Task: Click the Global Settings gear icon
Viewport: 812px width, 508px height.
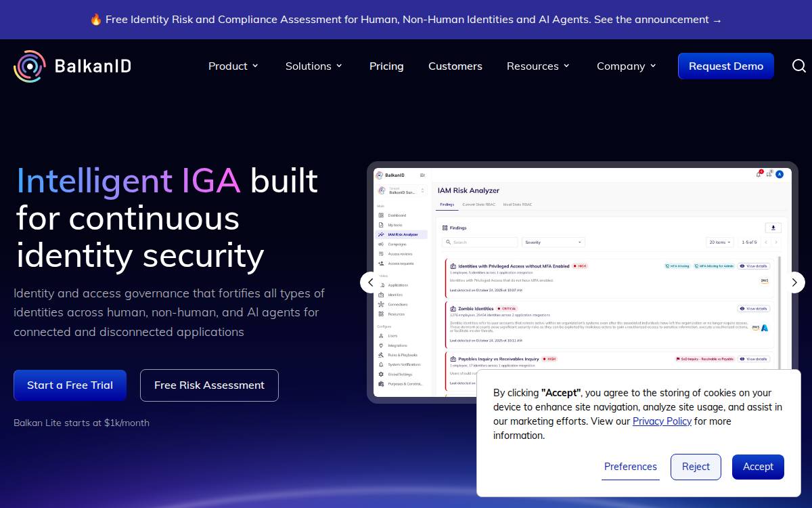Action: (381, 374)
